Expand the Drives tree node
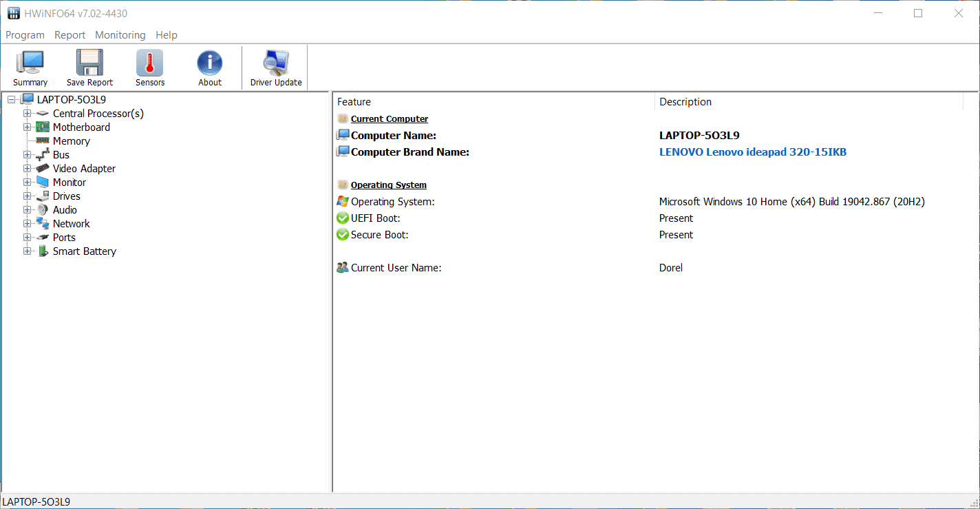 27,196
